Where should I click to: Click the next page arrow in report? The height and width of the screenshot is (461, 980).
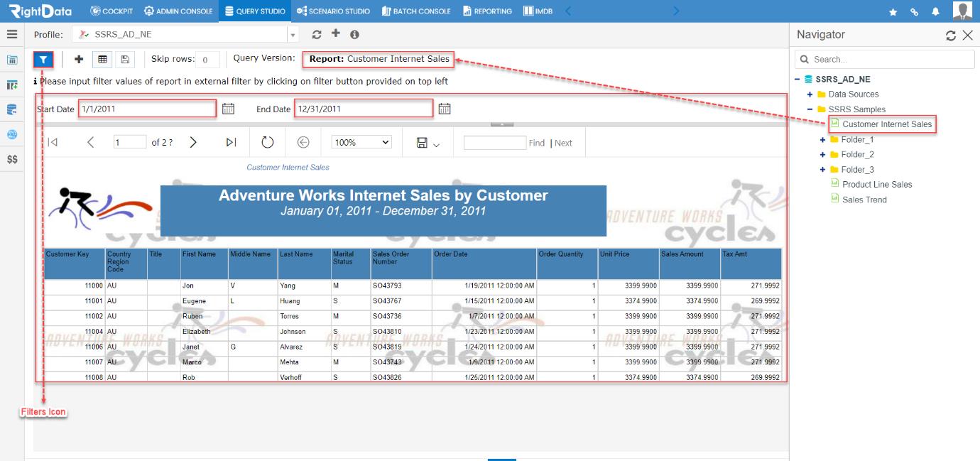[x=193, y=142]
